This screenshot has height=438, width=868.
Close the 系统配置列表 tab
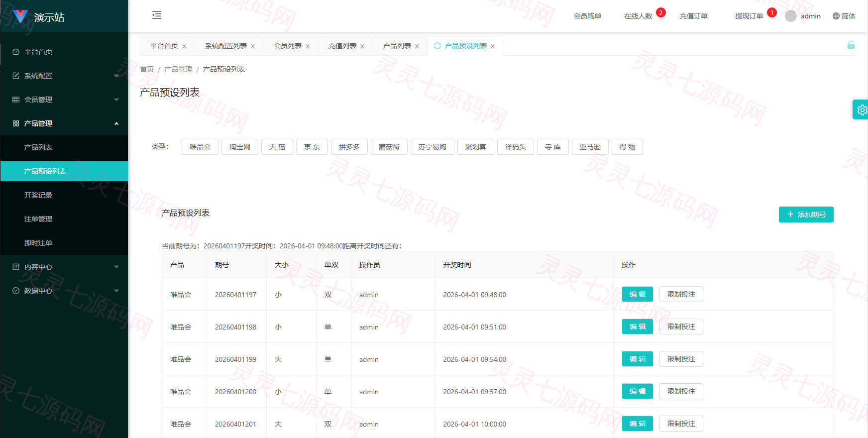(253, 46)
